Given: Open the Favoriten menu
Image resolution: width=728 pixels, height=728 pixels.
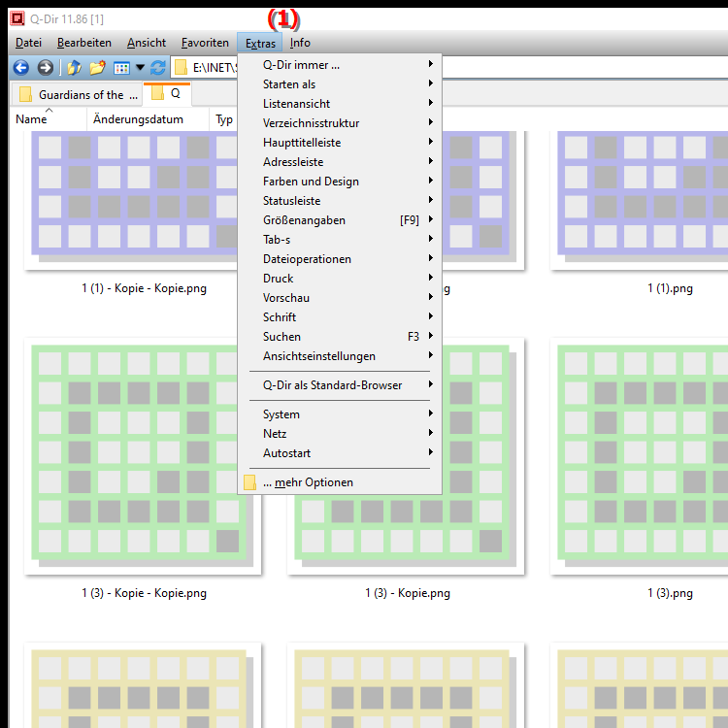Looking at the screenshot, I should pos(205,43).
